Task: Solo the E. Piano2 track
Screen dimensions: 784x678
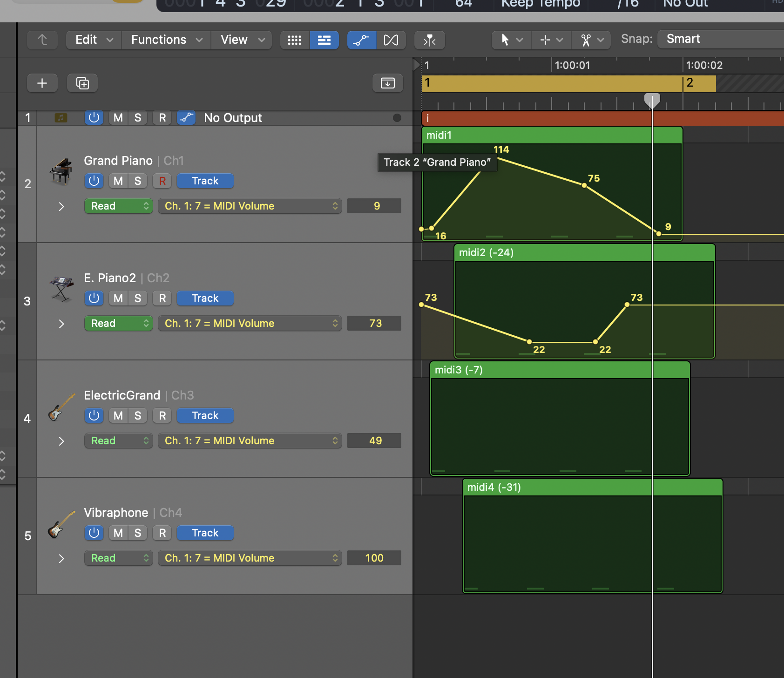Action: click(x=138, y=298)
